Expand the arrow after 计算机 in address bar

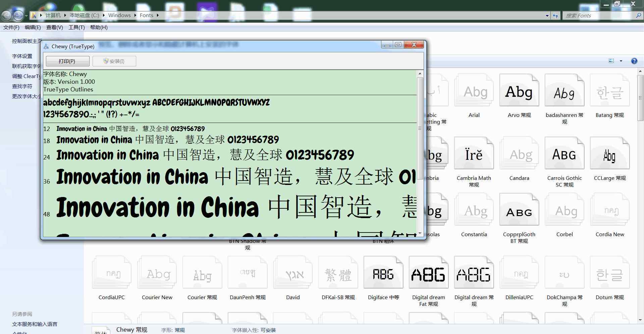65,15
